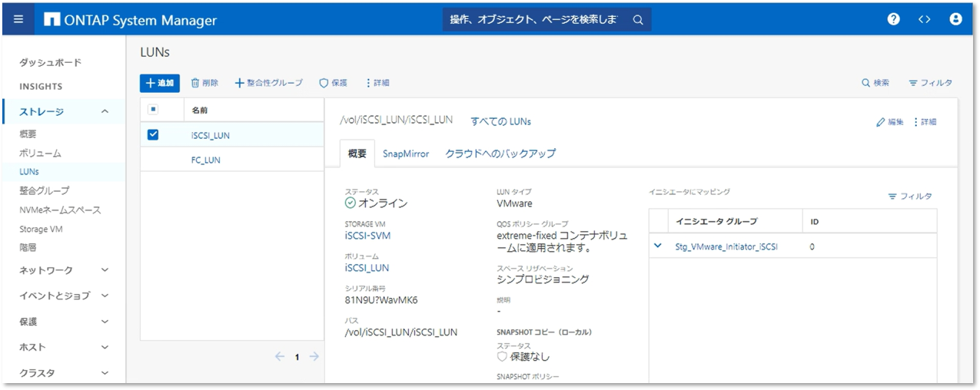
Task: Open the クラウドへのバックアップ tab
Action: pos(500,154)
